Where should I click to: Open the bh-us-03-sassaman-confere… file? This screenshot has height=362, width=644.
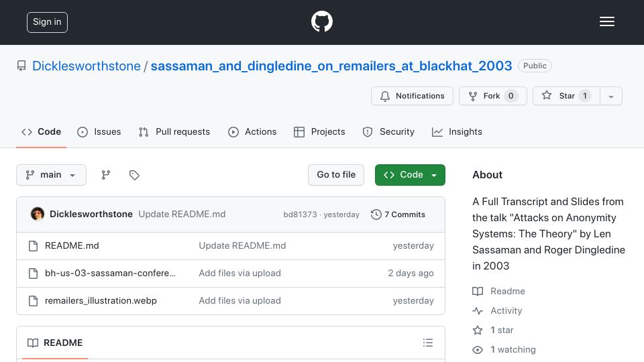click(110, 274)
